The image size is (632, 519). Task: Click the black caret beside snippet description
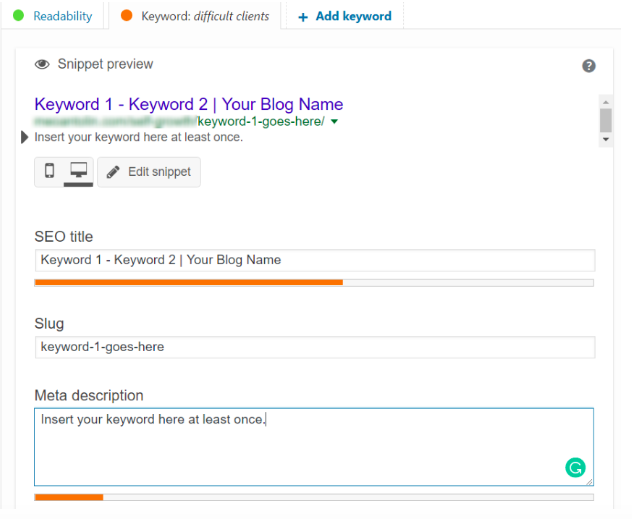point(25,139)
